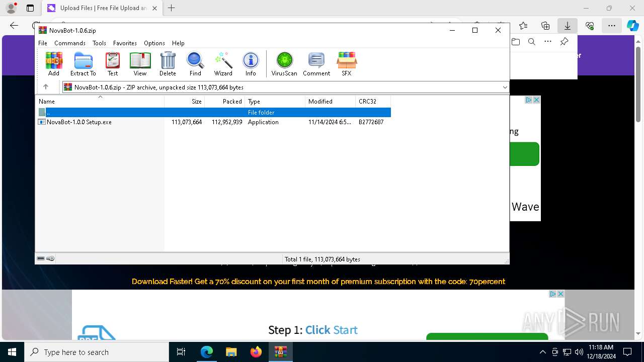Go up one folder level arrow

(46, 87)
